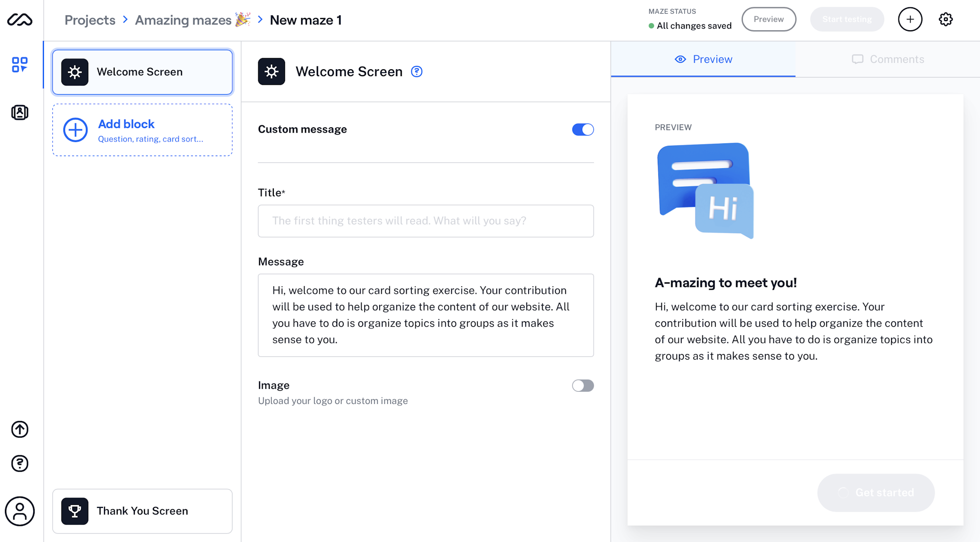Switch to the Comments tab

(888, 60)
